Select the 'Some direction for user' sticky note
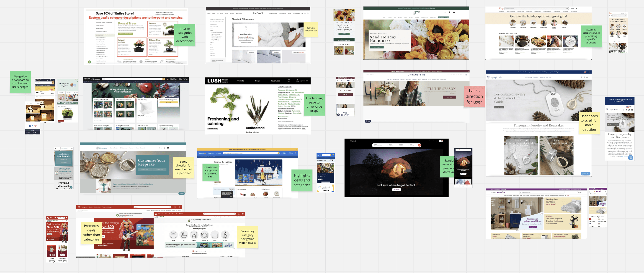 [183, 167]
